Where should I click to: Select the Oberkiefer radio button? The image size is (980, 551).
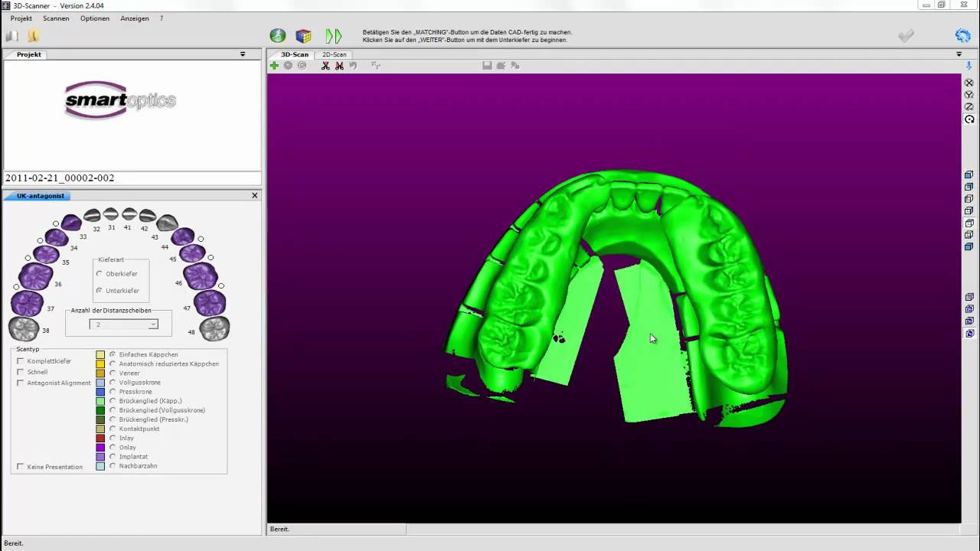click(99, 273)
